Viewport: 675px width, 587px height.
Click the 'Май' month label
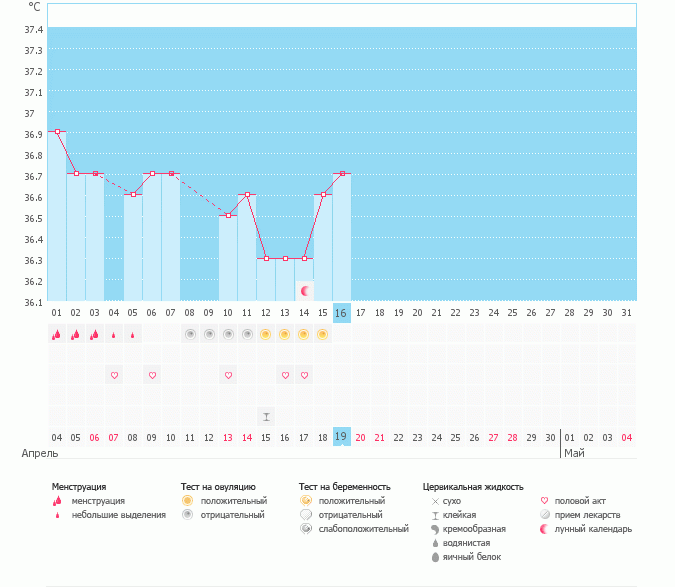(x=574, y=453)
